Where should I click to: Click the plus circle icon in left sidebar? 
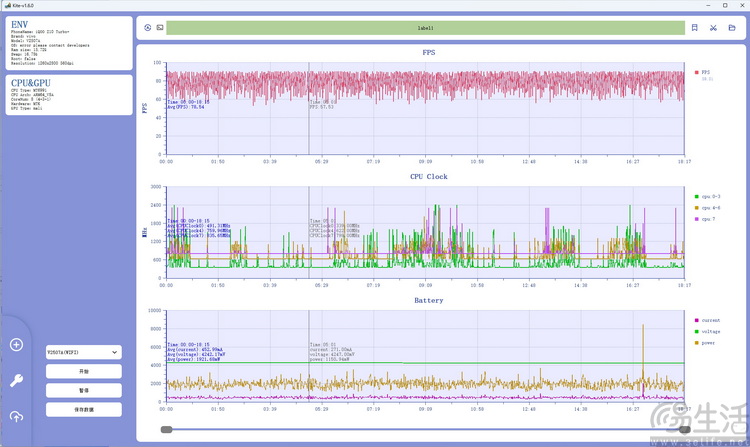coord(16,345)
